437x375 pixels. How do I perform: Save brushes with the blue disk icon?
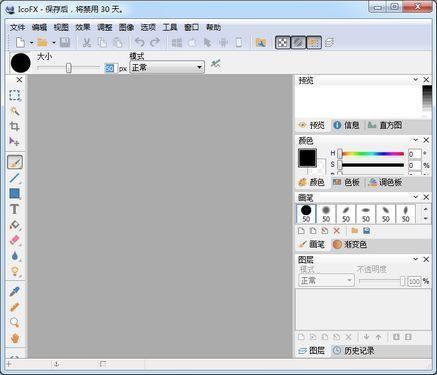click(366, 231)
